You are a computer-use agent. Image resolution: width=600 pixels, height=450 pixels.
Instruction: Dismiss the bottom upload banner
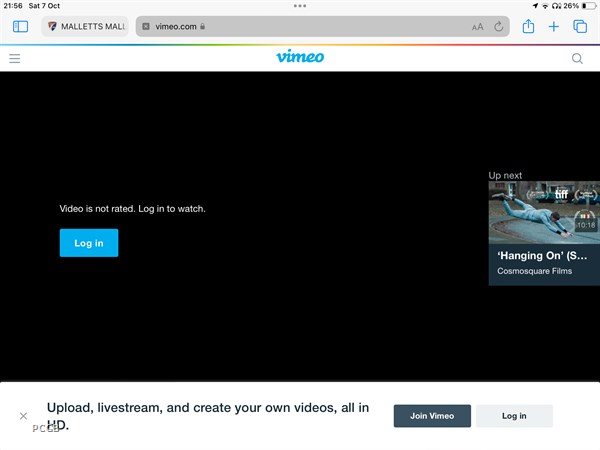point(23,416)
